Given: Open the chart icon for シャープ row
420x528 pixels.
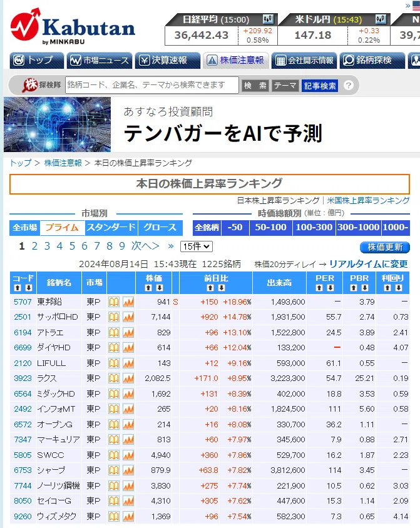Looking at the screenshot, I should tap(128, 470).
